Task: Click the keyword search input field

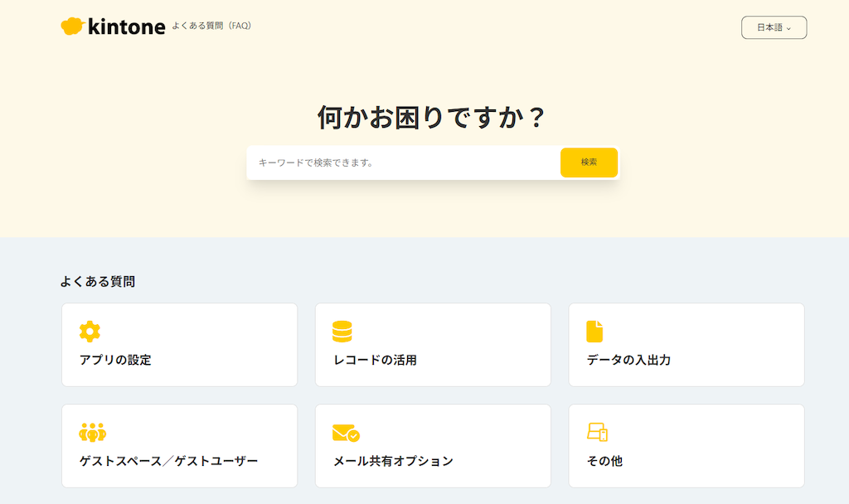Action: pos(398,162)
